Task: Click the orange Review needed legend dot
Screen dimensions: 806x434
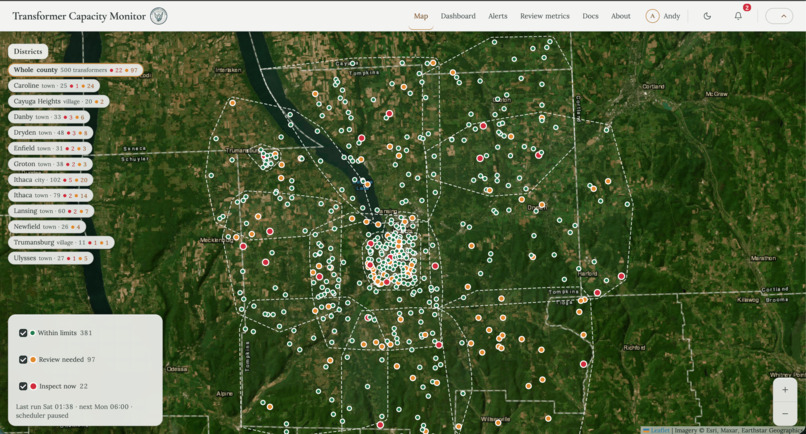Action: (x=33, y=359)
